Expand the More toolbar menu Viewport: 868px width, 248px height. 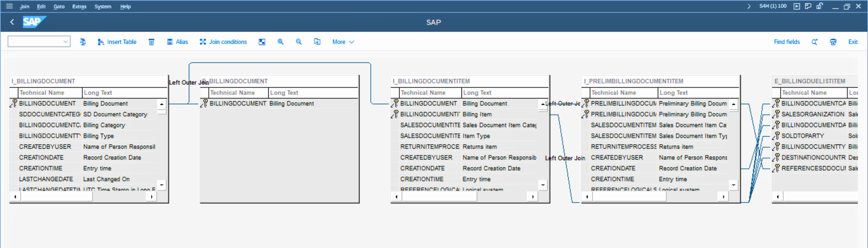click(x=343, y=42)
